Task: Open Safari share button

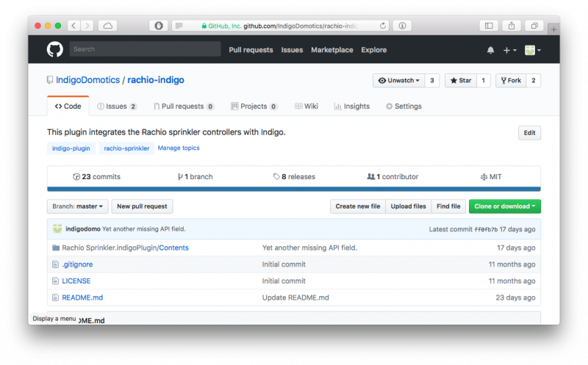Action: (x=512, y=26)
